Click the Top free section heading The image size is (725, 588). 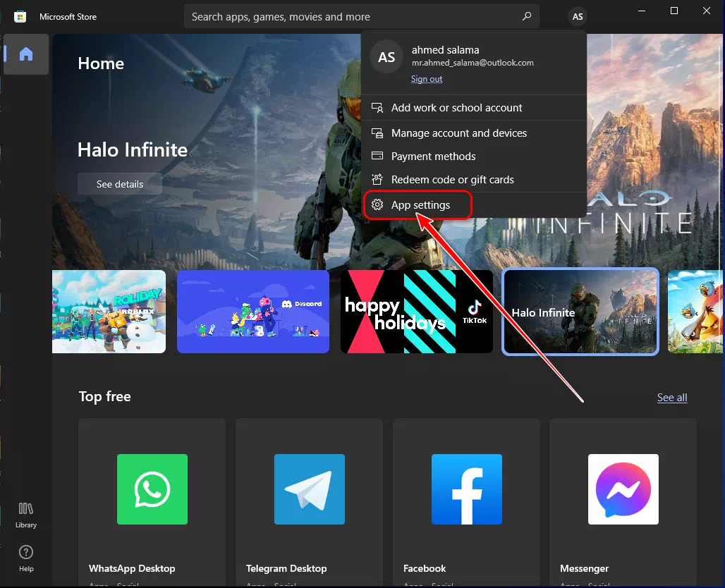(104, 397)
